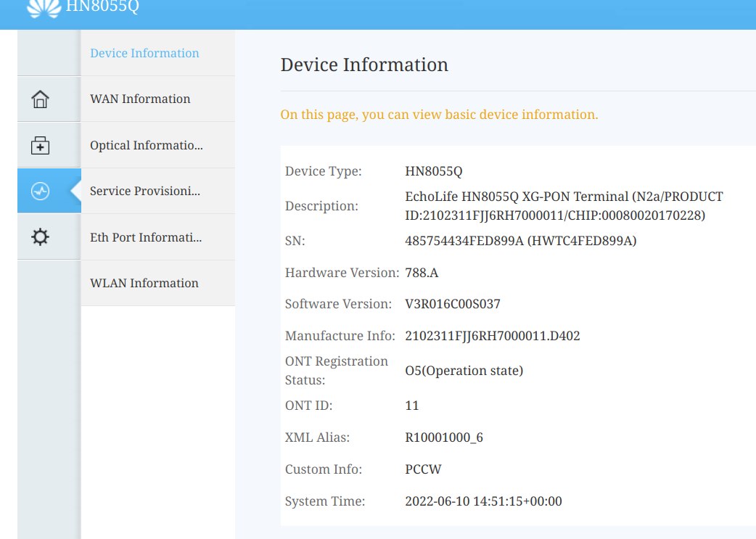
Task: Click the ONT ID label
Action: point(308,406)
